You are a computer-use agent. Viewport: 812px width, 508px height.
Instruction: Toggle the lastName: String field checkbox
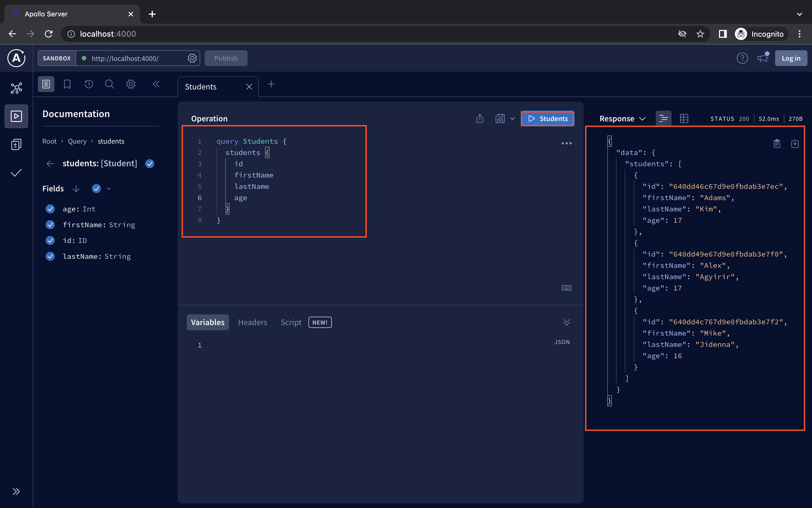point(50,256)
